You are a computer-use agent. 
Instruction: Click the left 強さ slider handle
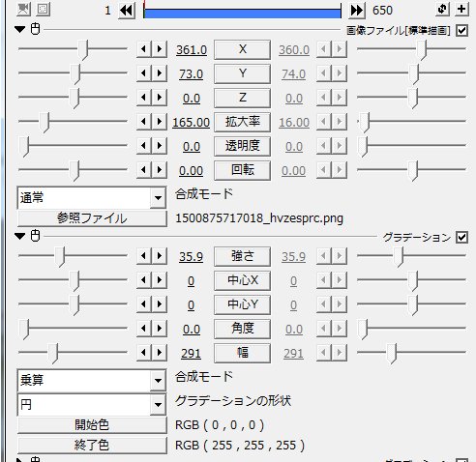coord(60,257)
